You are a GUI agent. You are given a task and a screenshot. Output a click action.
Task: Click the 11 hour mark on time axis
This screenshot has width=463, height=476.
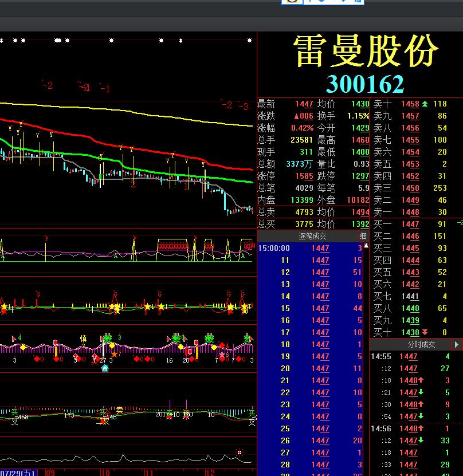coord(149,473)
